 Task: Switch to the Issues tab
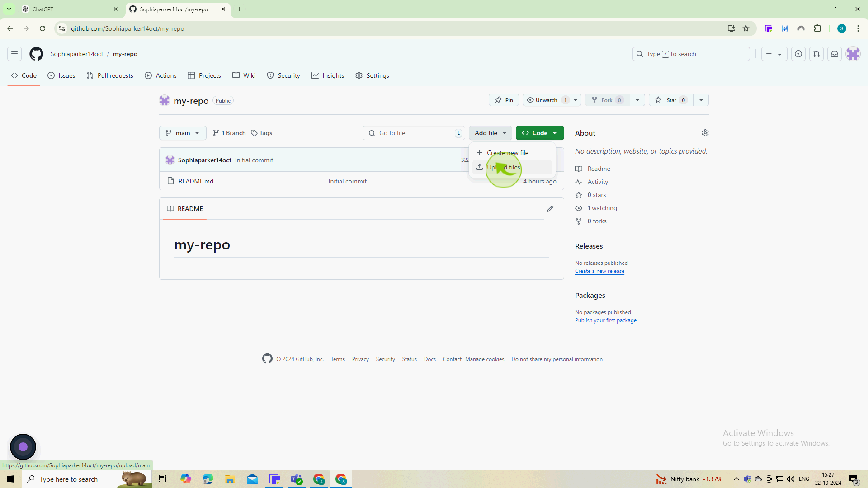pos(61,75)
